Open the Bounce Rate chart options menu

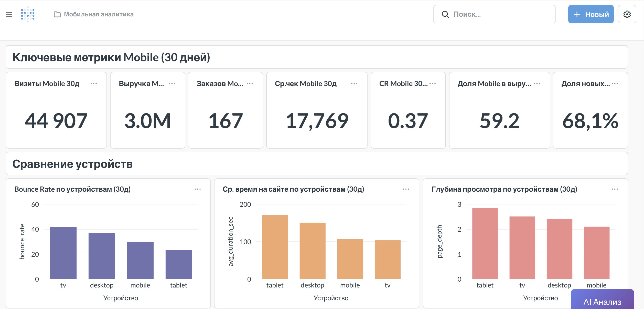[197, 189]
